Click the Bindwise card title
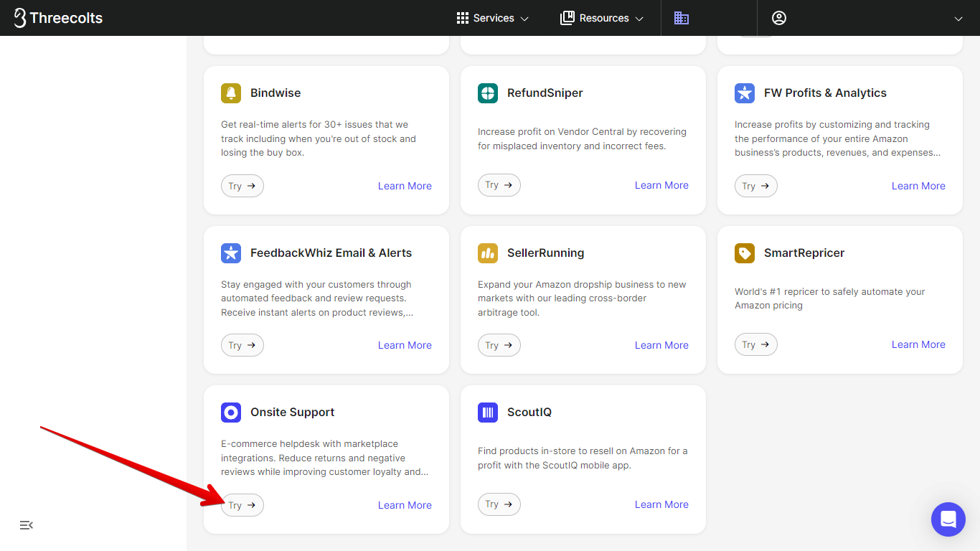 [275, 93]
